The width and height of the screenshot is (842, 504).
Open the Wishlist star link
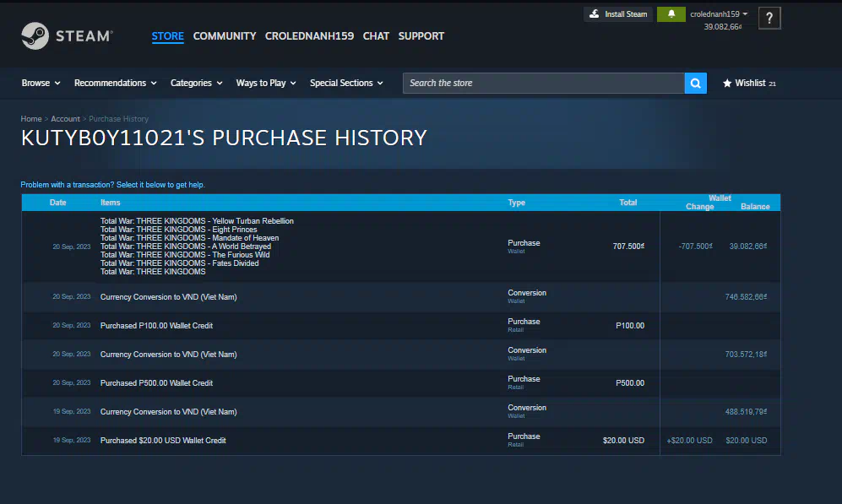tap(749, 83)
